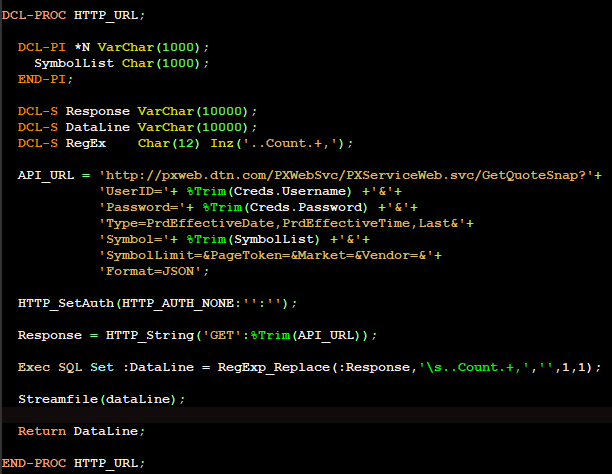
Task: Click the SymbolLimit=&PageToken string line
Action: pyautogui.click(x=270, y=255)
